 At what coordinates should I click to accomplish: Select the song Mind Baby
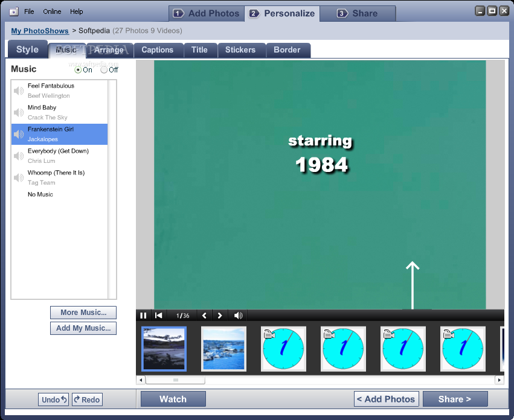pos(60,112)
